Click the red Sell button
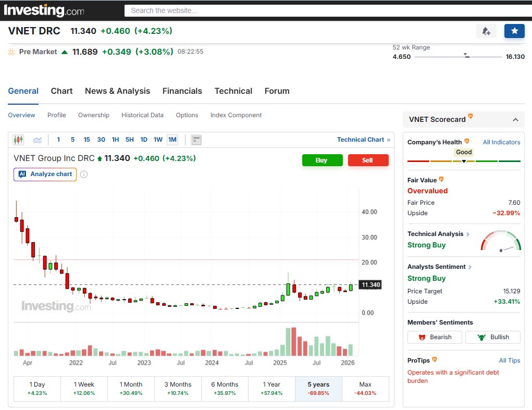This screenshot has height=410, width=532. pyautogui.click(x=368, y=160)
